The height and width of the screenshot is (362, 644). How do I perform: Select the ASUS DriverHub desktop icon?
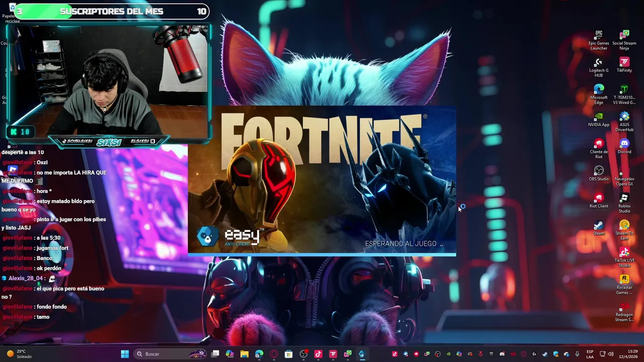[x=624, y=122]
